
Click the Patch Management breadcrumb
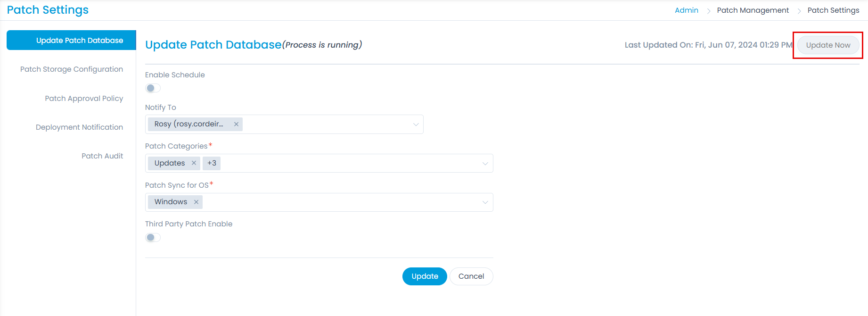click(x=753, y=10)
